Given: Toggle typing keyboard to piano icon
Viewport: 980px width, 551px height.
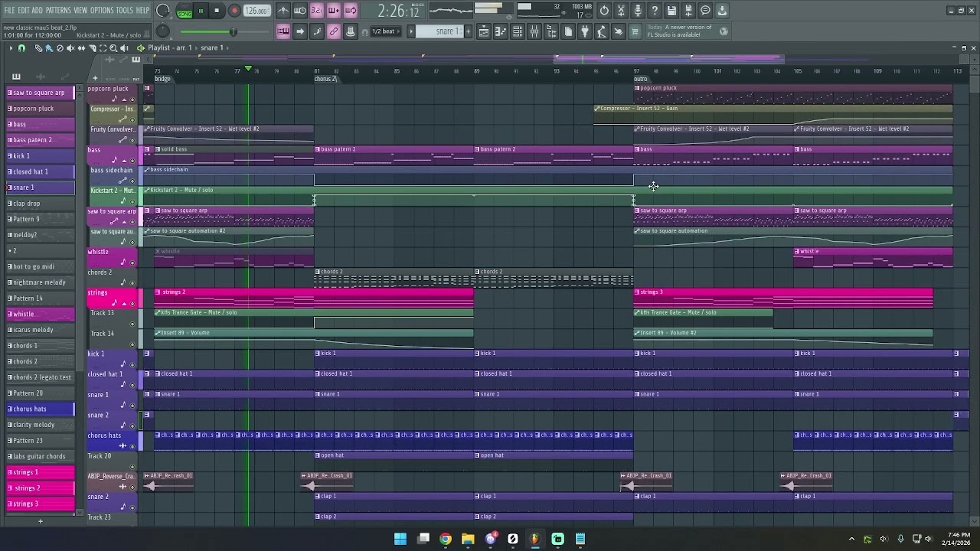Looking at the screenshot, I should 283,31.
